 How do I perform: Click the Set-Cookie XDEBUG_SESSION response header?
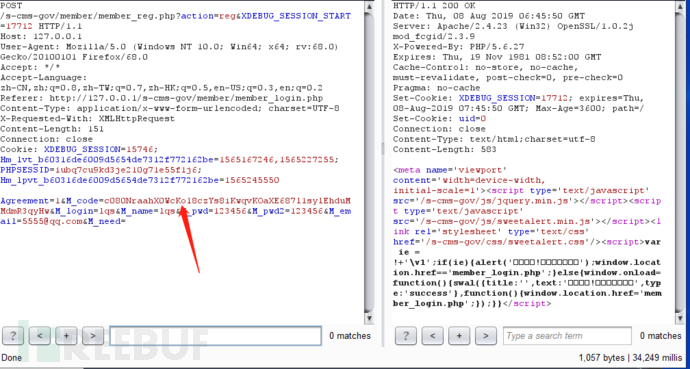click(519, 103)
